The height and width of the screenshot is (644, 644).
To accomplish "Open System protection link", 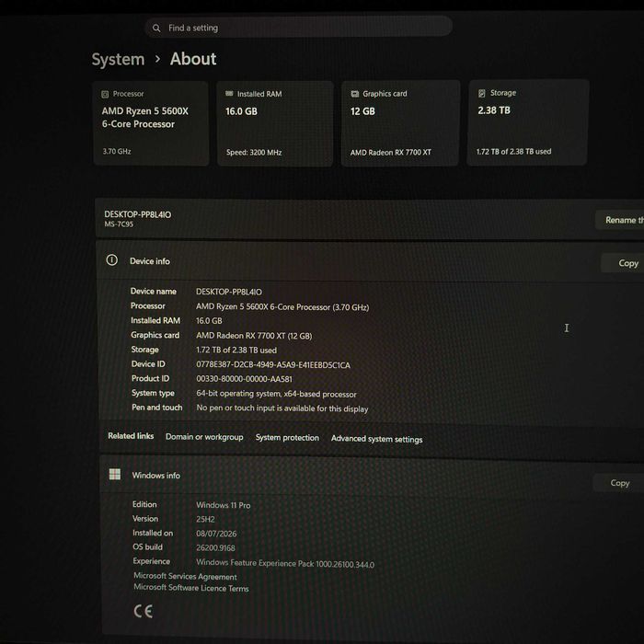I will (x=287, y=438).
